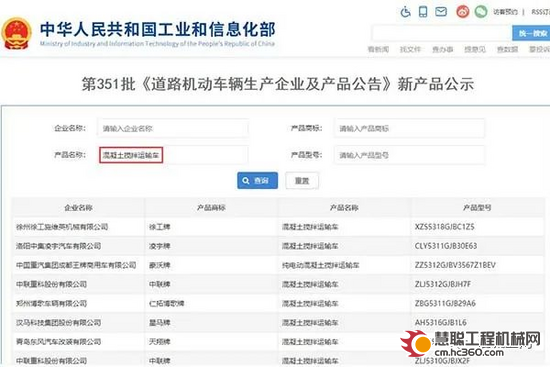Click brand cell 星马牌

point(160,322)
